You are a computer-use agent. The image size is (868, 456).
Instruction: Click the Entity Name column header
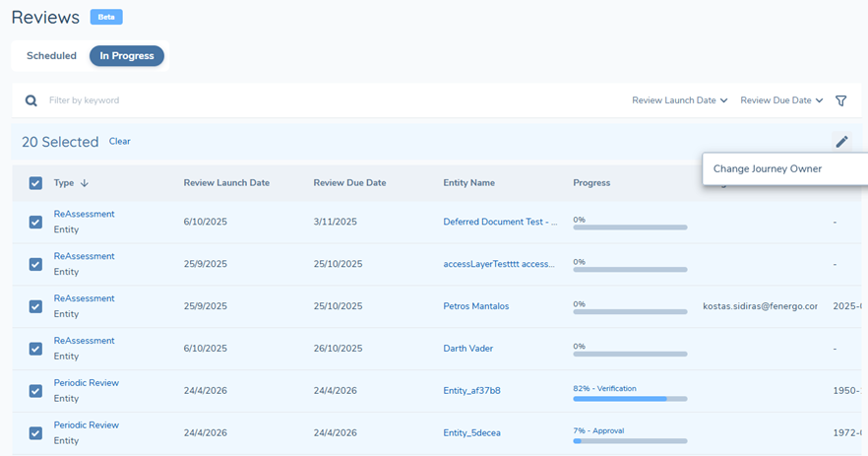coord(468,183)
